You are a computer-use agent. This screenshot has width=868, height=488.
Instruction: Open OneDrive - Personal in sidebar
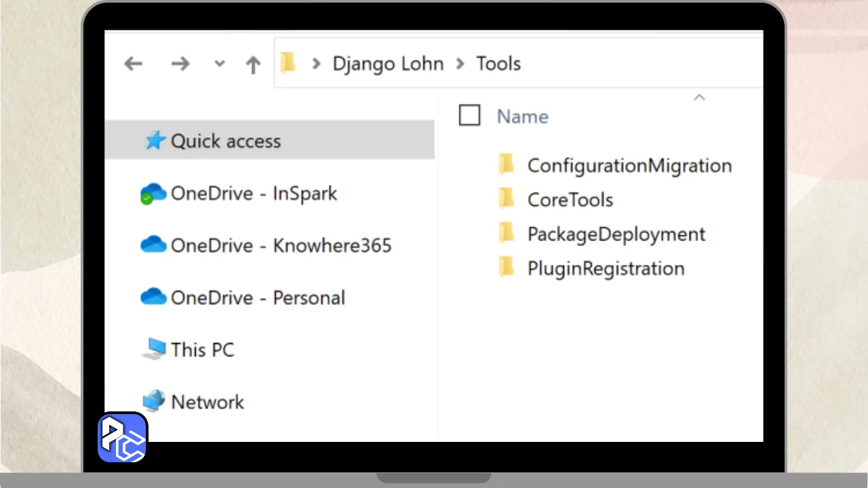(258, 298)
